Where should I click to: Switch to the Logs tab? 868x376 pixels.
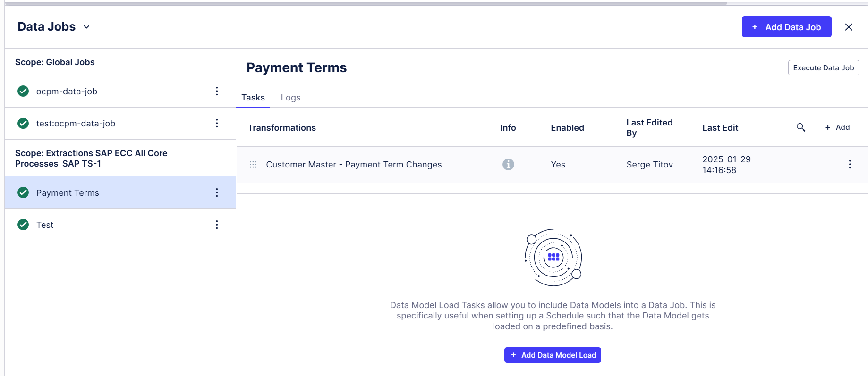tap(290, 98)
